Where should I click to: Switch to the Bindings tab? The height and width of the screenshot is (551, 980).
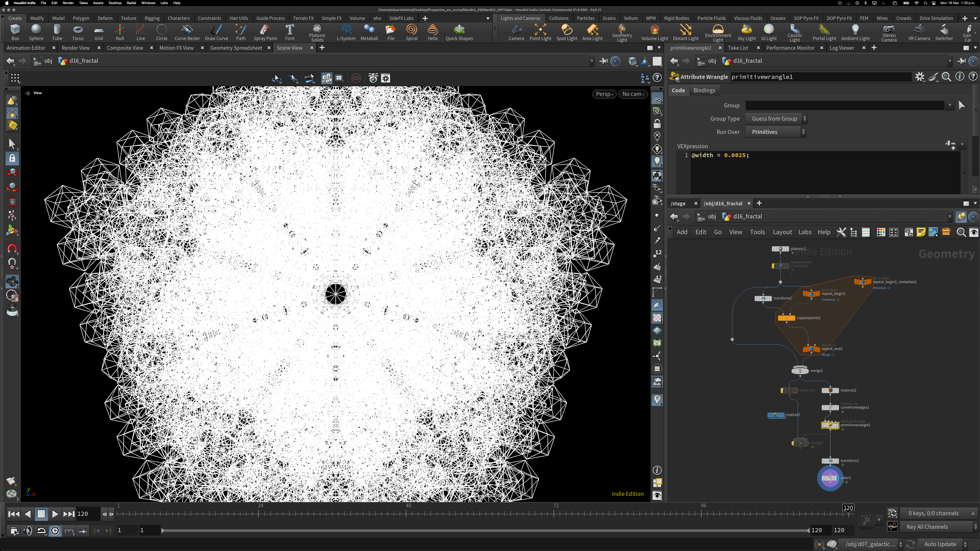click(704, 91)
